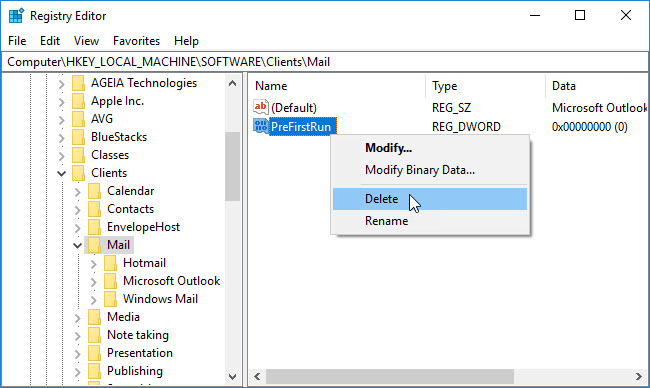The width and height of the screenshot is (650, 388).
Task: Click the Windows Mail folder icon
Action: pyautogui.click(x=110, y=299)
